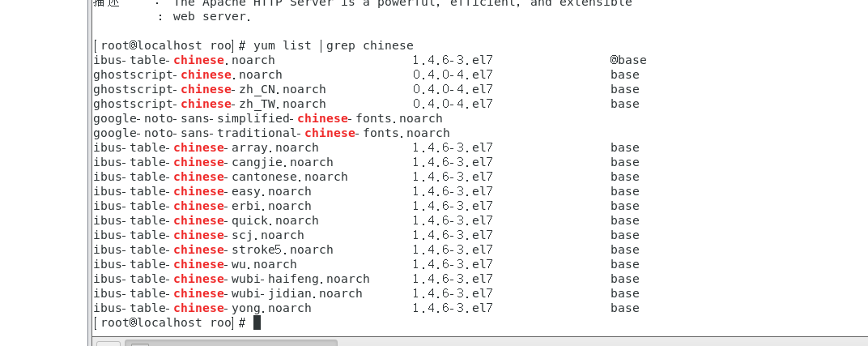Image resolution: width=868 pixels, height=346 pixels.
Task: Click the version in the stroke5 row
Action: point(453,250)
